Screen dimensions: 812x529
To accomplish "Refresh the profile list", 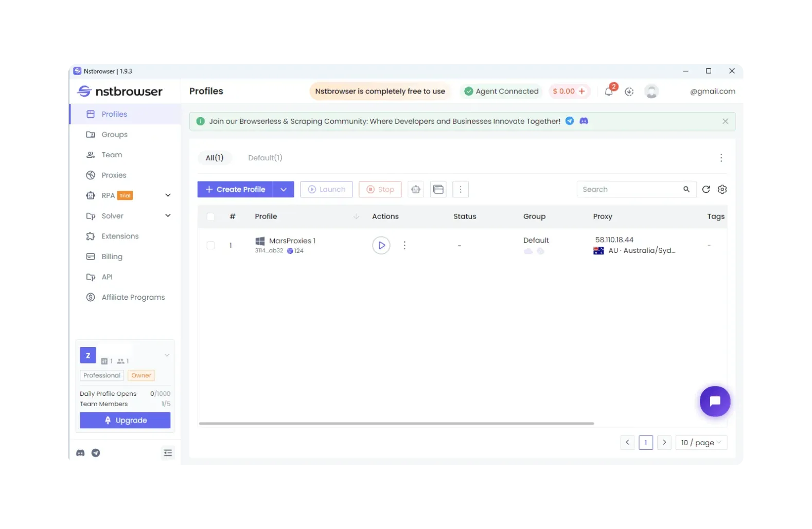I will (706, 189).
